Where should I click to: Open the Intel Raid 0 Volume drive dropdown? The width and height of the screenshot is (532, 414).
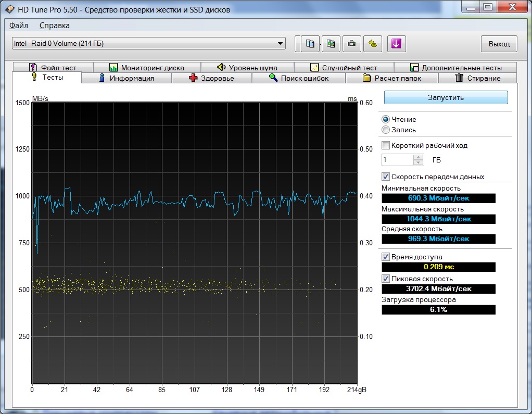[148, 43]
